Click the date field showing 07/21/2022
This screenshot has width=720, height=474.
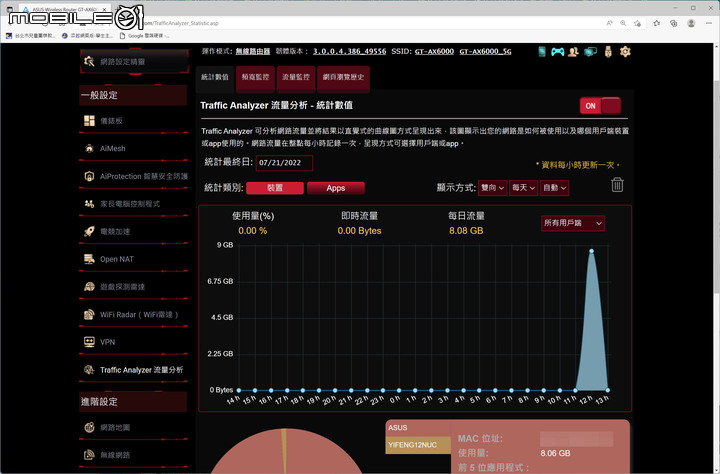284,163
